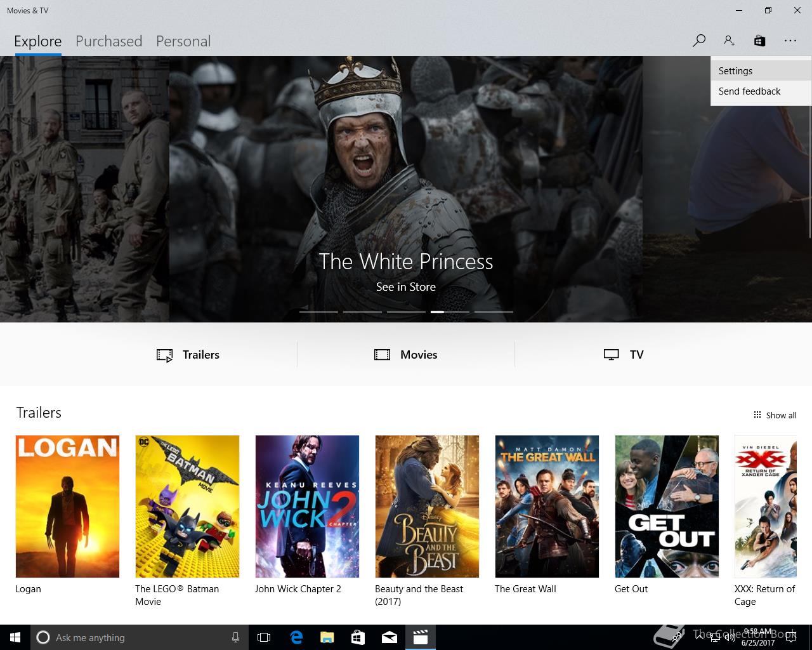Screen dimensions: 812x650
Task: Show previous carousel slide on left
Action: pos(84,189)
